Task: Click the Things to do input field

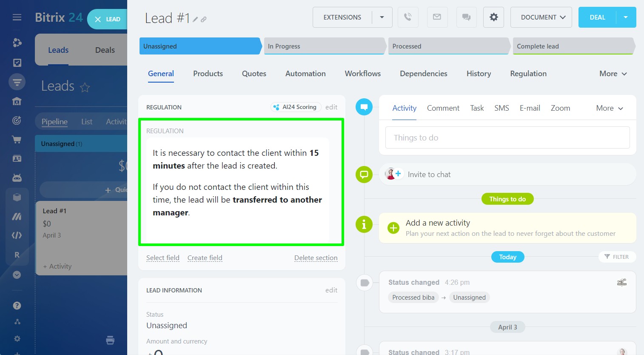Action: click(x=507, y=138)
